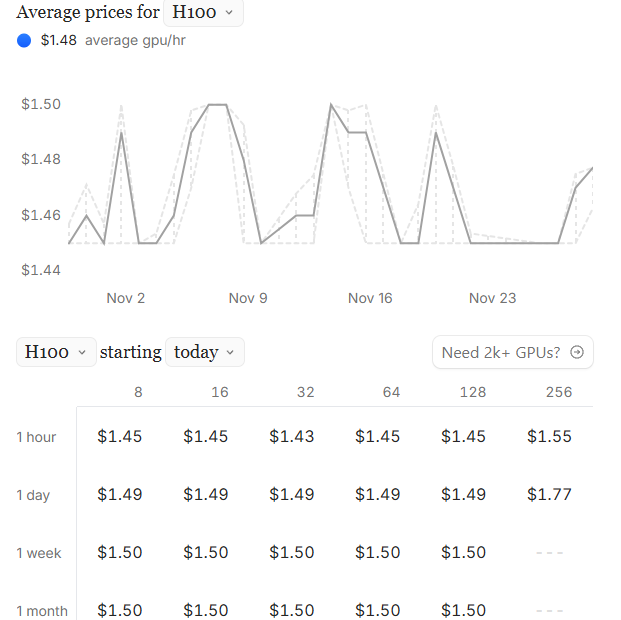Click the Need 2k+ GPUs? button
This screenshot has width=621, height=620.
512,352
